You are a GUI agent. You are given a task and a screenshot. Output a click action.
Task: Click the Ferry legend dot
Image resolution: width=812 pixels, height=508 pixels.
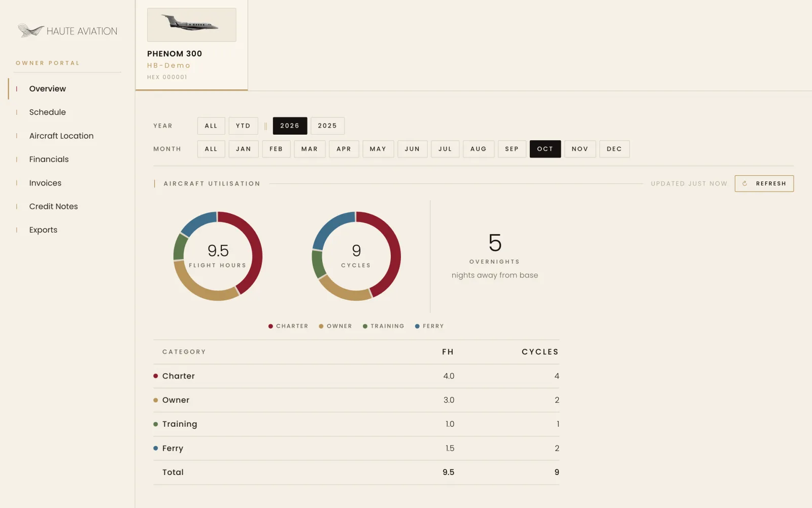pyautogui.click(x=417, y=326)
